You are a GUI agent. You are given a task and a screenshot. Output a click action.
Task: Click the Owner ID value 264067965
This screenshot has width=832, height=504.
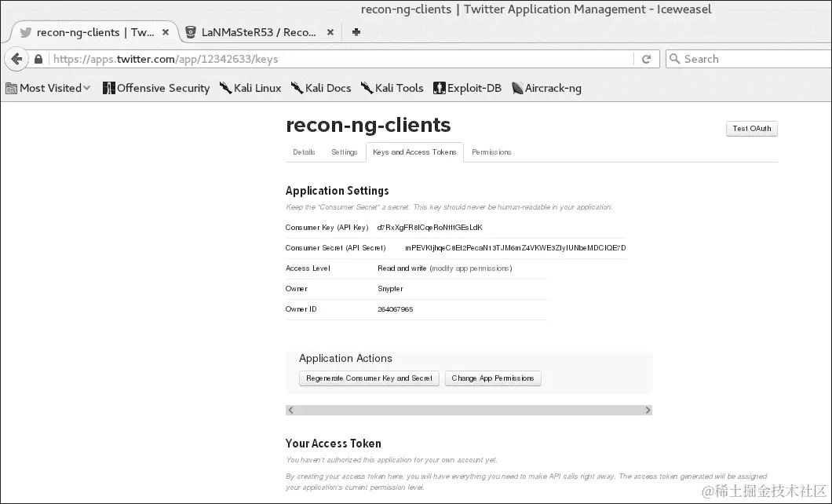point(396,309)
